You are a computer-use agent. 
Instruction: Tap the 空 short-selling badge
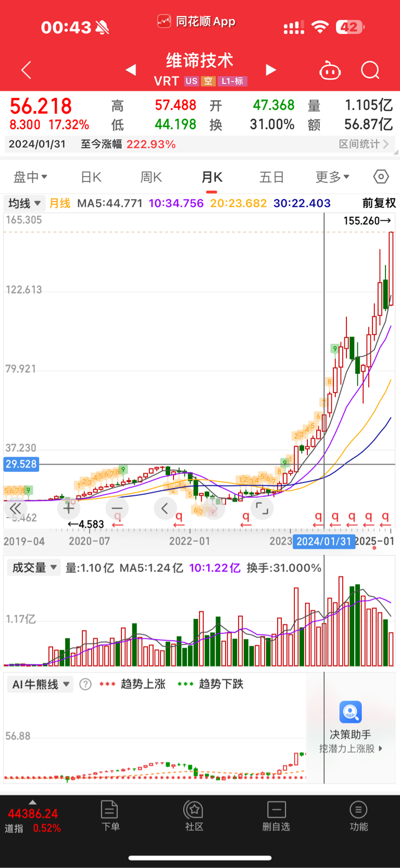coord(208,81)
